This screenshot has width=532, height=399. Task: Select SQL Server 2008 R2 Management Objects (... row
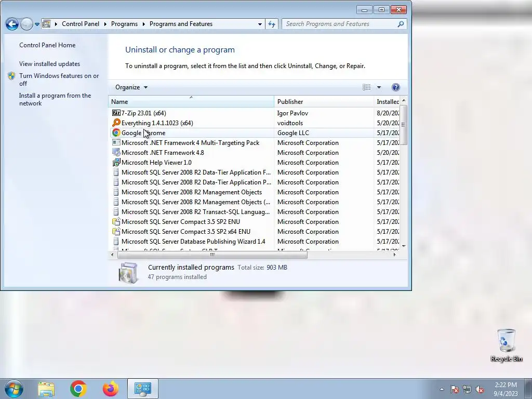coord(254,202)
